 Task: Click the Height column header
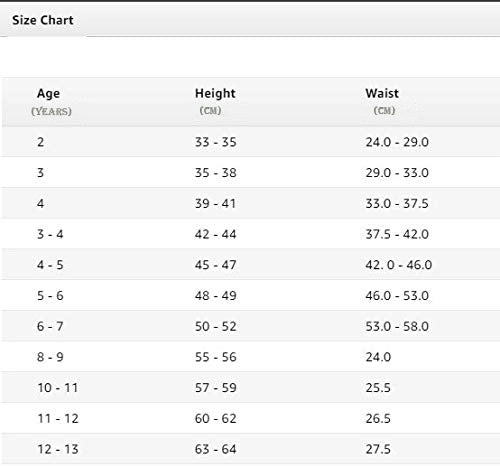coord(215,93)
